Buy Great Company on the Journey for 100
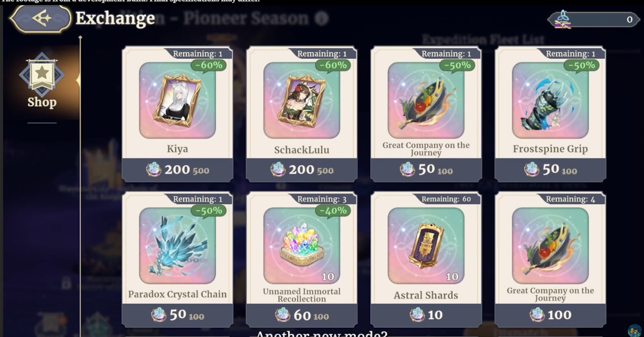This screenshot has width=644, height=337. (x=550, y=315)
